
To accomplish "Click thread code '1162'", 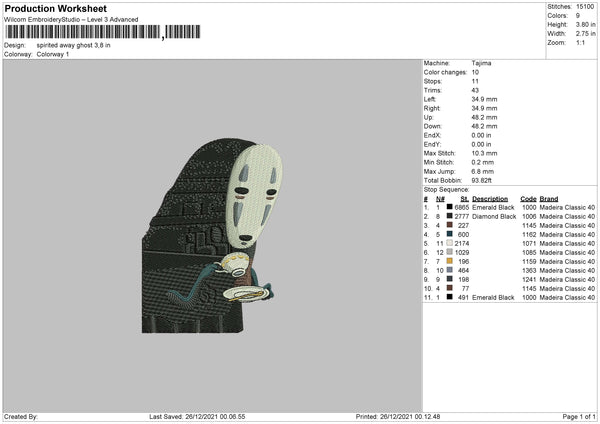I will [x=529, y=235].
